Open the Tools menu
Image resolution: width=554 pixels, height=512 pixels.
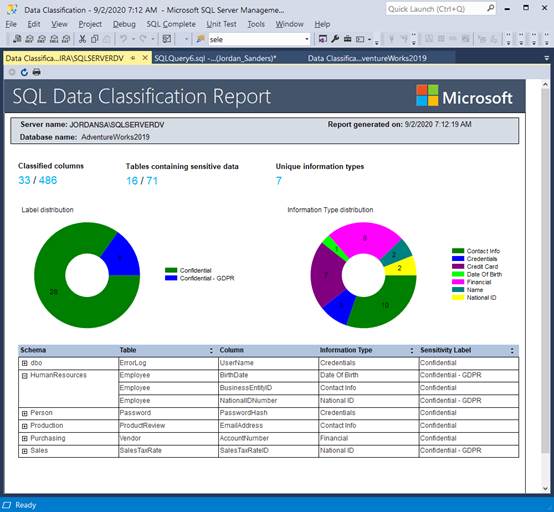256,24
